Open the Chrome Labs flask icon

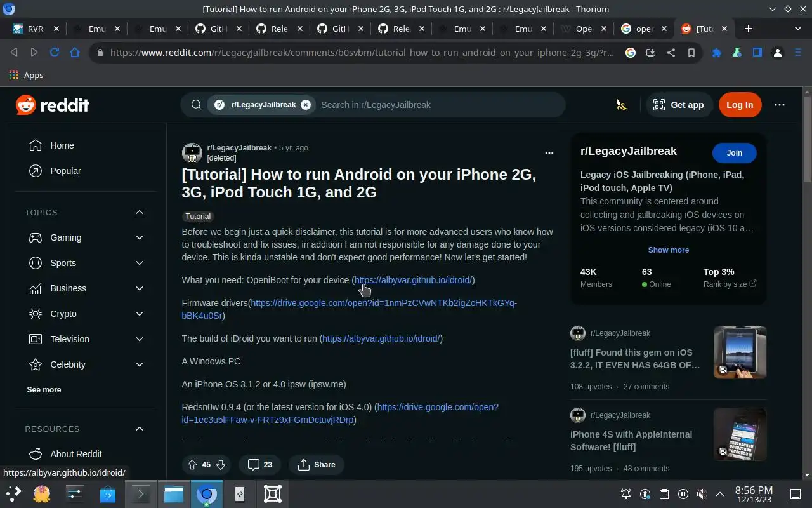(737, 53)
